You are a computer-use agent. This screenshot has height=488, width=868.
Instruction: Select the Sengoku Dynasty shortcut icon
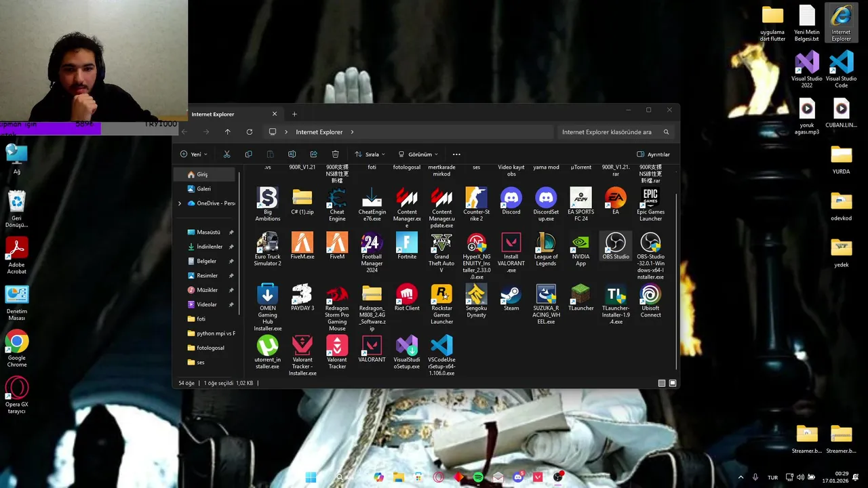(x=476, y=294)
